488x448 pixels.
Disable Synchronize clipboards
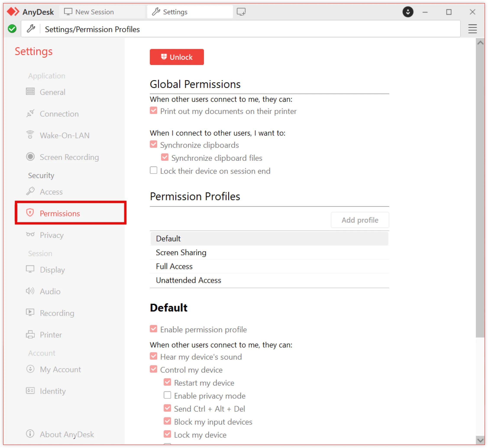tap(154, 144)
